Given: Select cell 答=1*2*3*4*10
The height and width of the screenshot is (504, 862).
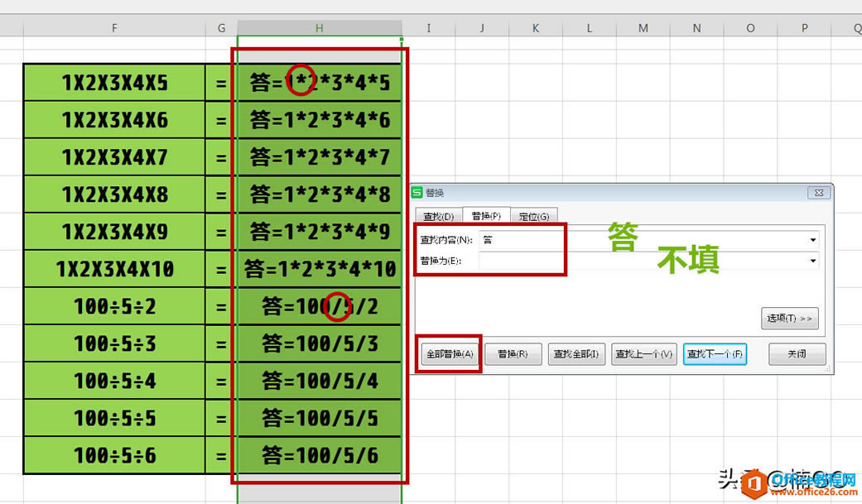Looking at the screenshot, I should coord(320,269).
